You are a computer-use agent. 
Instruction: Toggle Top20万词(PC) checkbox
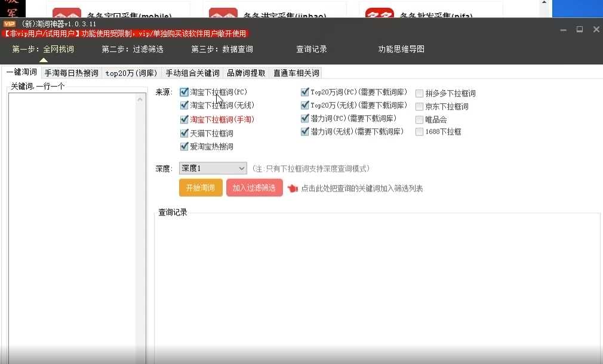click(305, 92)
